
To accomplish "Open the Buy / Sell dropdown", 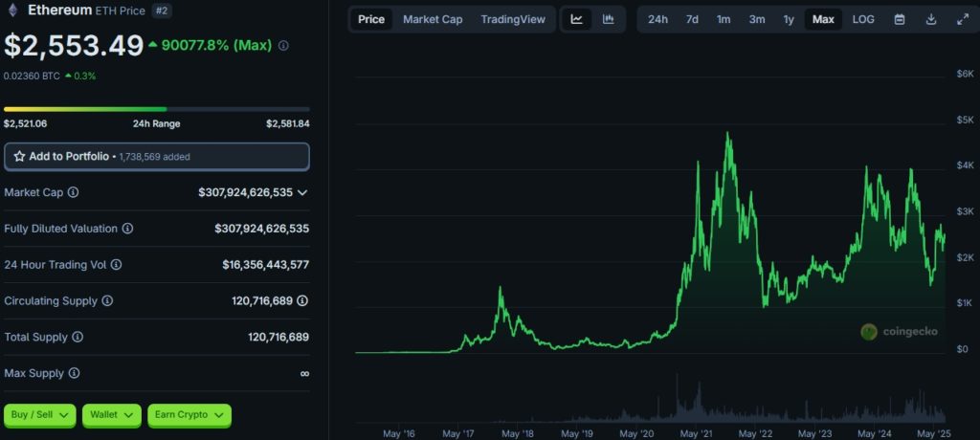I will click(x=40, y=414).
